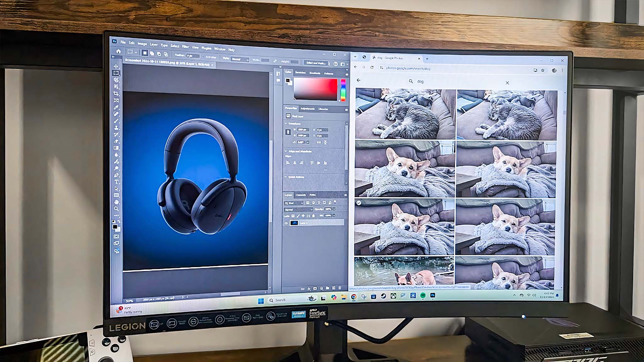
Task: Collapse the Quick Actions section
Action: click(286, 177)
